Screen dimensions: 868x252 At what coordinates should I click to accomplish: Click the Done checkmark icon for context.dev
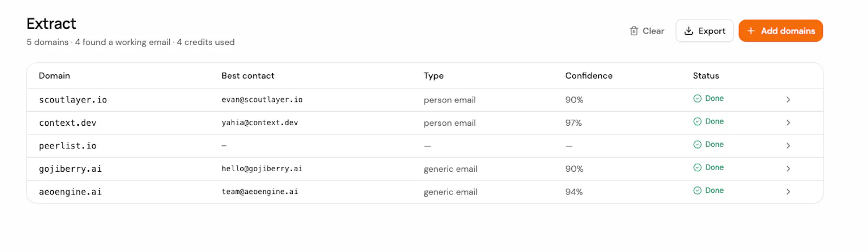697,121
